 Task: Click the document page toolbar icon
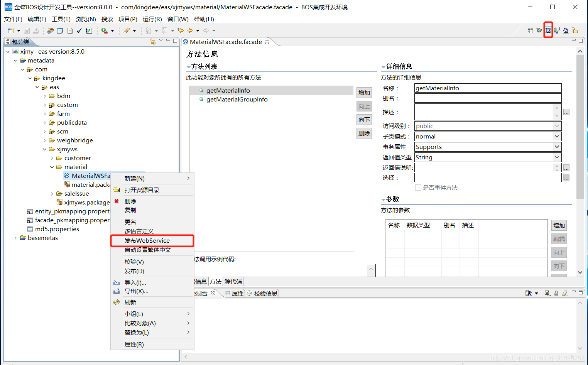point(70,30)
